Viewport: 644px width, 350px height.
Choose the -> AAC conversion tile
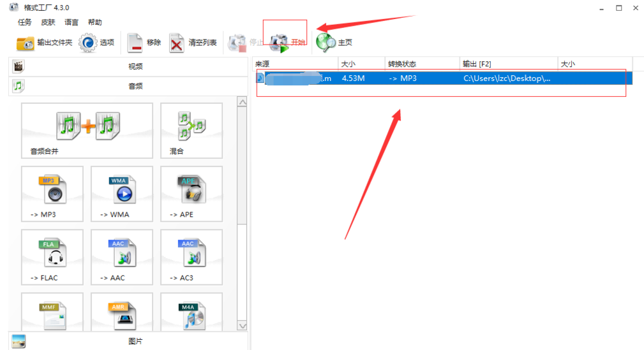point(121,257)
